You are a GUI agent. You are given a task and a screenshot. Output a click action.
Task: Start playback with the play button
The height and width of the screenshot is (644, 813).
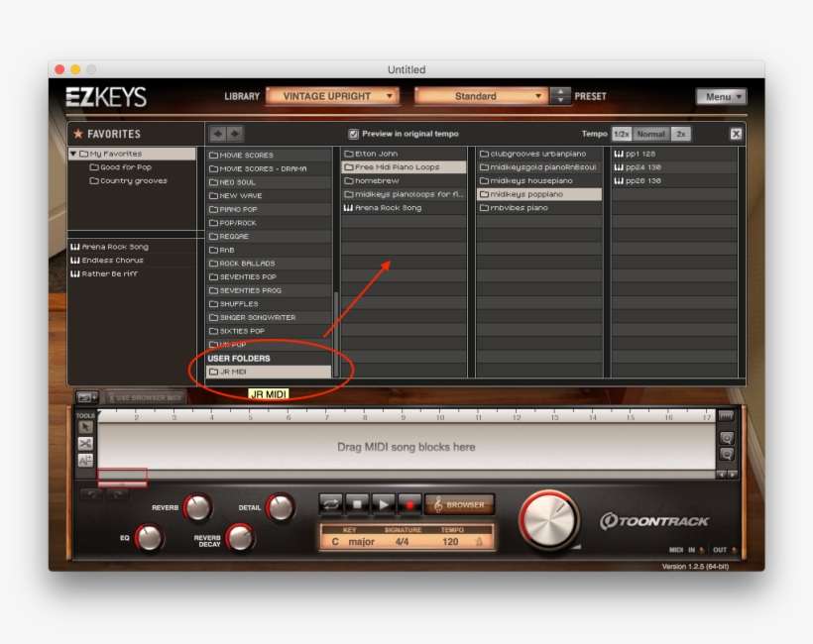(383, 504)
